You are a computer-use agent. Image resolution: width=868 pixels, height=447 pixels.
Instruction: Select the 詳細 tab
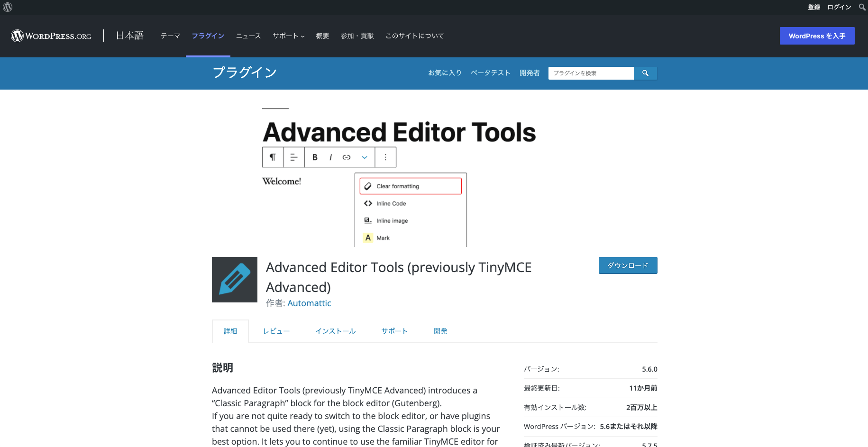click(x=230, y=331)
